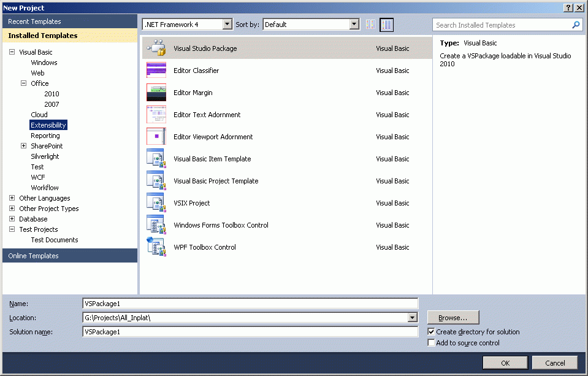Click the Editor Viewport Adornment icon
Screen dimensions: 588x376
coord(156,137)
